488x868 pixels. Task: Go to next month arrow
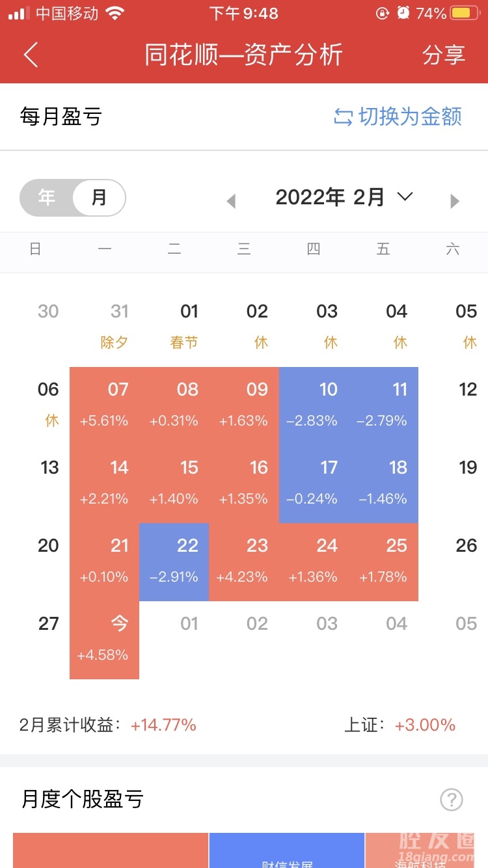455,201
